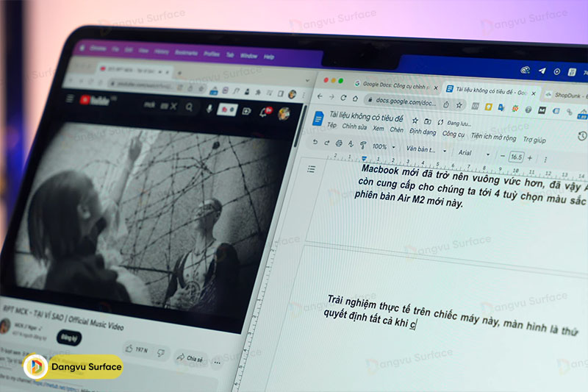
Task: Bookmark the docs.google.com page
Action: pyautogui.click(x=459, y=105)
